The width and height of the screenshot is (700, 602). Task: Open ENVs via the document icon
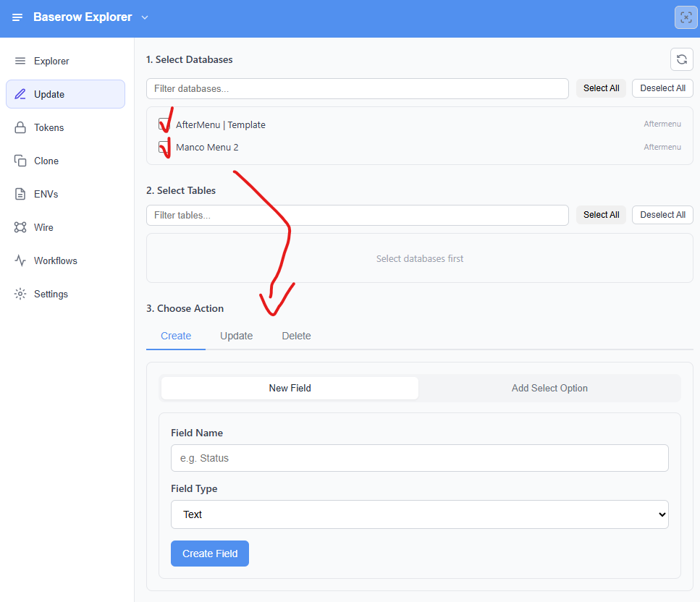pyautogui.click(x=20, y=194)
